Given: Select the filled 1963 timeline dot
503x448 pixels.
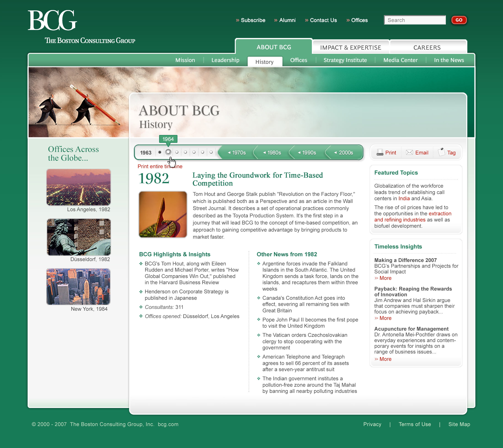Looking at the screenshot, I should click(160, 152).
